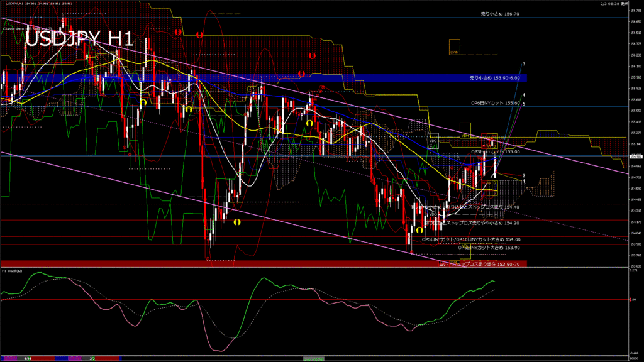Select the large USDJPY H1 title
Viewport: 644px width, 362px height.
click(x=79, y=39)
